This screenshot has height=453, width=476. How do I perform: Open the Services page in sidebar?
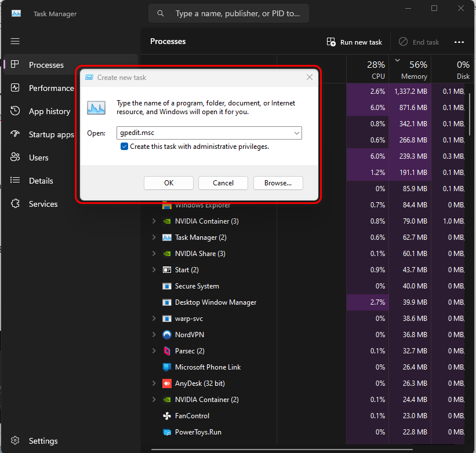click(43, 204)
